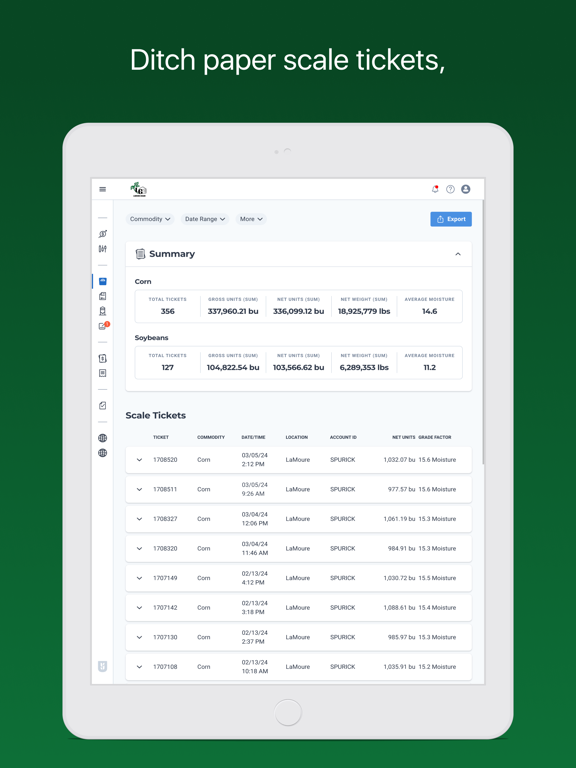Click the Soybeans total tickets value 127

pos(168,367)
